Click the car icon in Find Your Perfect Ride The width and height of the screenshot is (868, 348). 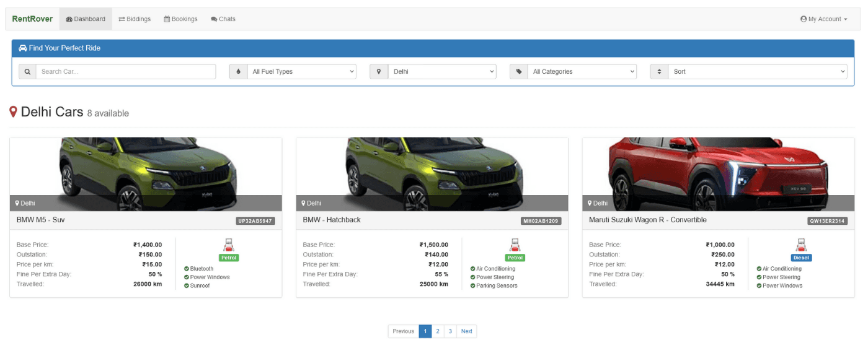(23, 48)
